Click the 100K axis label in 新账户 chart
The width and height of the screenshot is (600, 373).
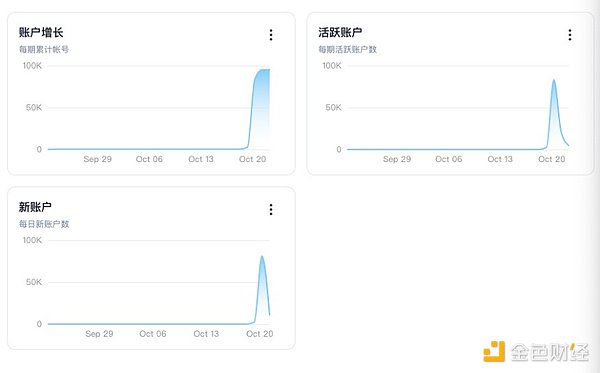tap(32, 240)
